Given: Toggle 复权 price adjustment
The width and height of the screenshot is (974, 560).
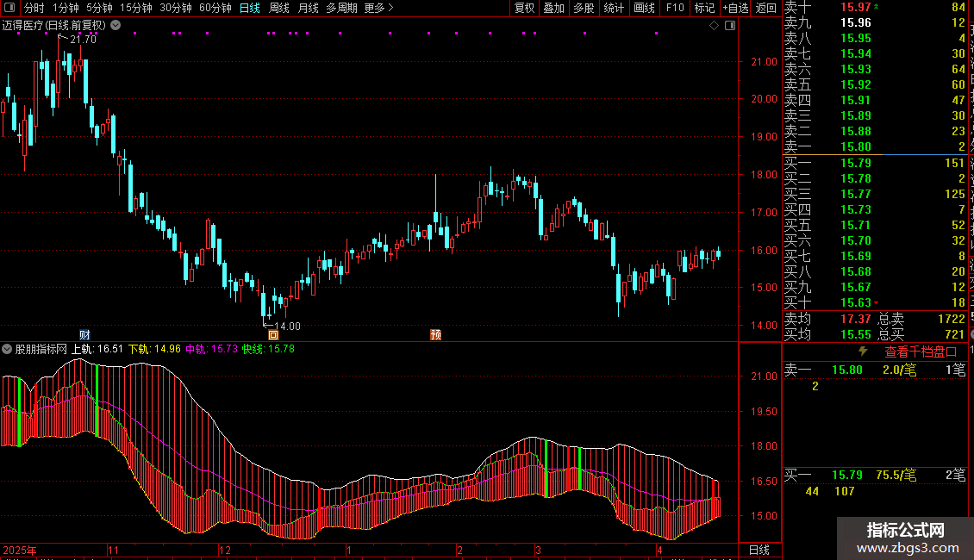Looking at the screenshot, I should pyautogui.click(x=524, y=8).
